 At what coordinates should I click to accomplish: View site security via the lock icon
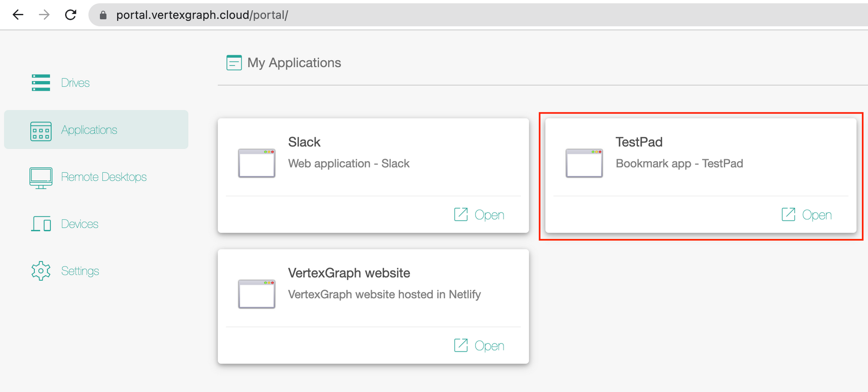103,15
